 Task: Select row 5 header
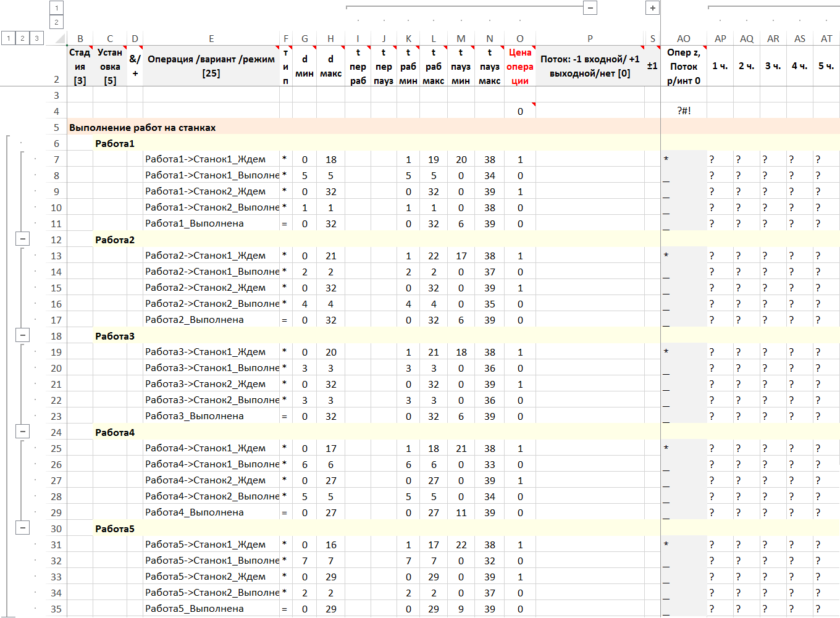[56, 128]
